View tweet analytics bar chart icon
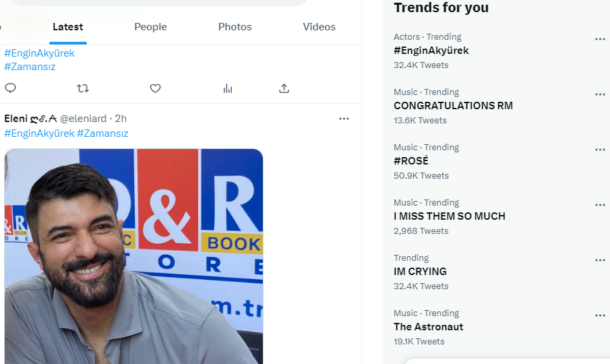Viewport: 610px width, 364px height. (x=228, y=88)
